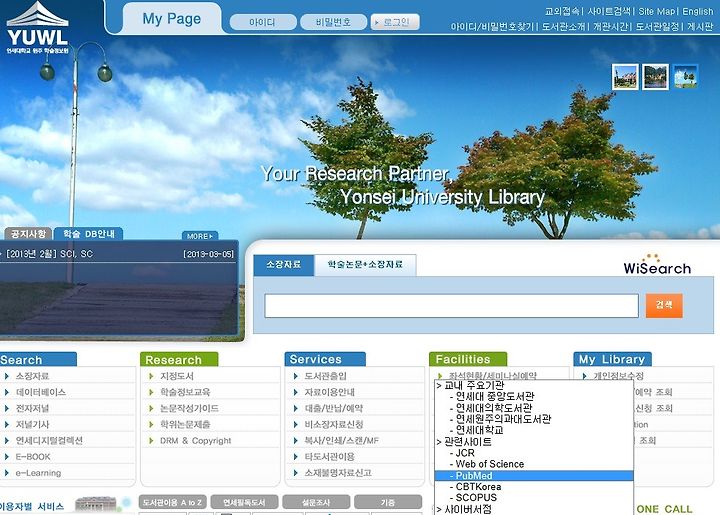Screen dimensions: 720x515
Task: Open the Site Map link
Action: click(657, 11)
